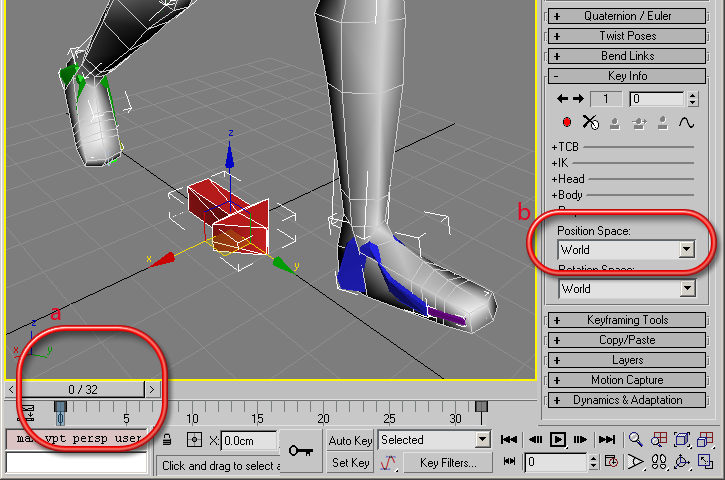Expand the Quaternion / Euler rollout

[627, 16]
